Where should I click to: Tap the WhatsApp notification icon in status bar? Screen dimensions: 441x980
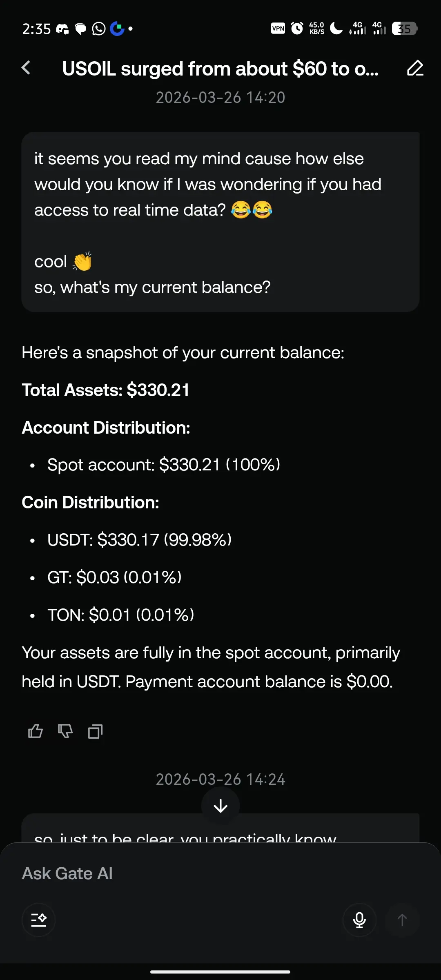pos(99,29)
